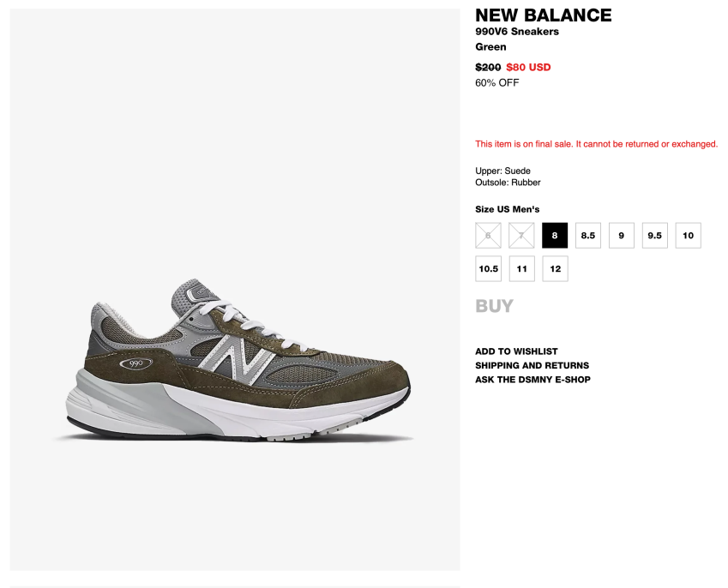Select size 8 option

click(x=555, y=236)
